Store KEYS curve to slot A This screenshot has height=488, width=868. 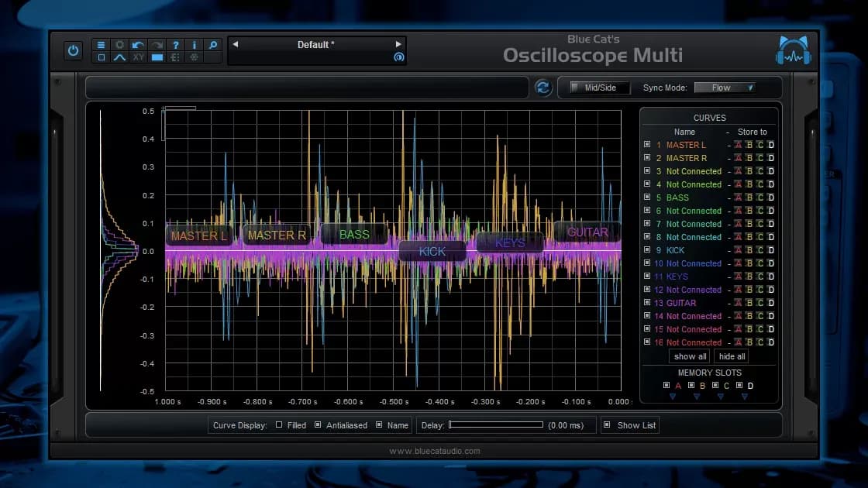(738, 277)
